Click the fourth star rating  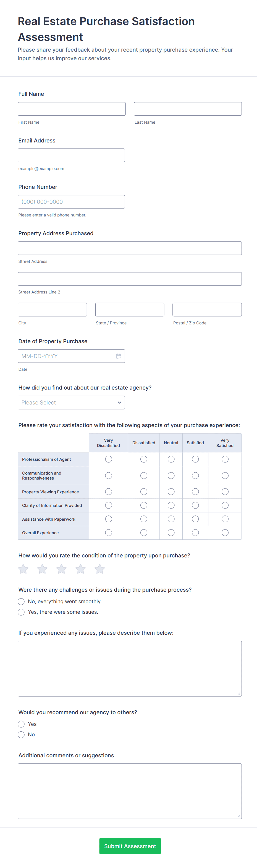point(81,569)
